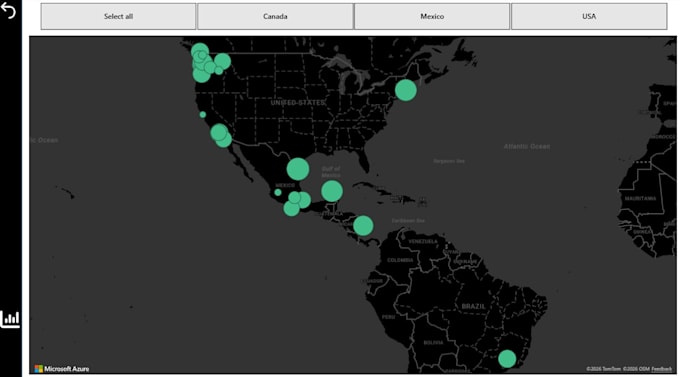Viewport: 680px width, 377px height.
Task: Open the bar chart icon in the sidebar
Action: pos(10,319)
